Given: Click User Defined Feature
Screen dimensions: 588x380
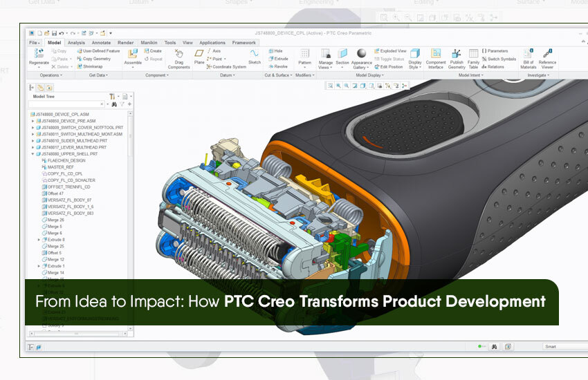Looking at the screenshot, I should (98, 51).
